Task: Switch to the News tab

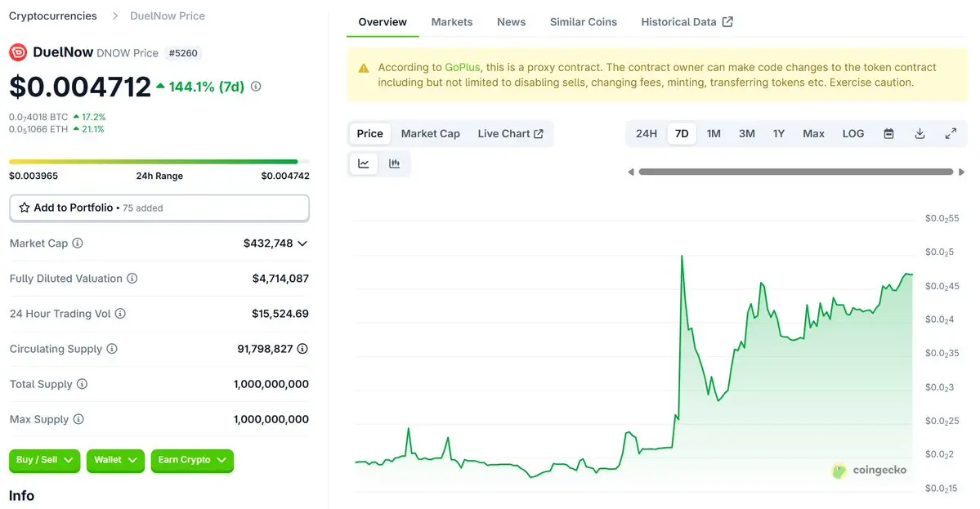Action: tap(511, 22)
